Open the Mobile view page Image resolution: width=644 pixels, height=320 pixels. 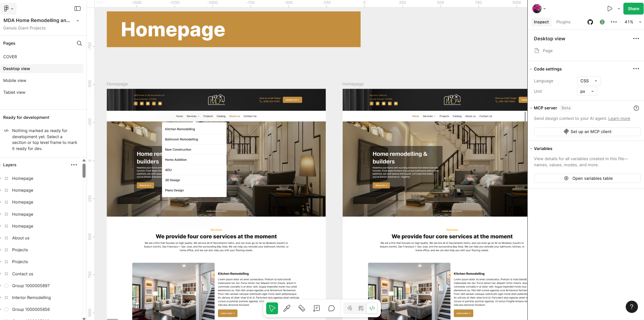pyautogui.click(x=15, y=81)
